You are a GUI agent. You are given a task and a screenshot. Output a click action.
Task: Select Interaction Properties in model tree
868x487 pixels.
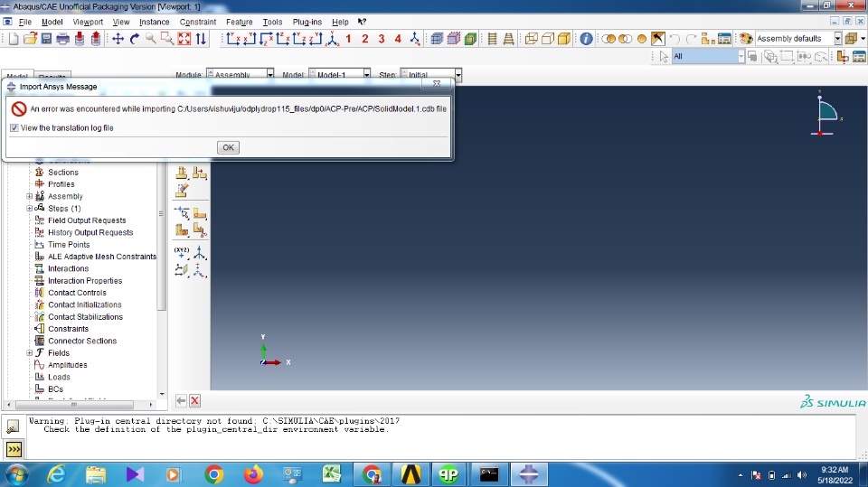pyautogui.click(x=85, y=281)
